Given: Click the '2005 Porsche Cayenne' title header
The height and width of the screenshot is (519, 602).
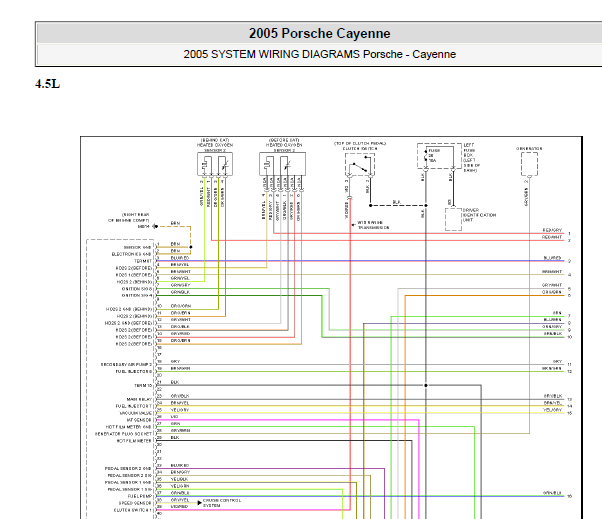Looking at the screenshot, I should tap(319, 33).
